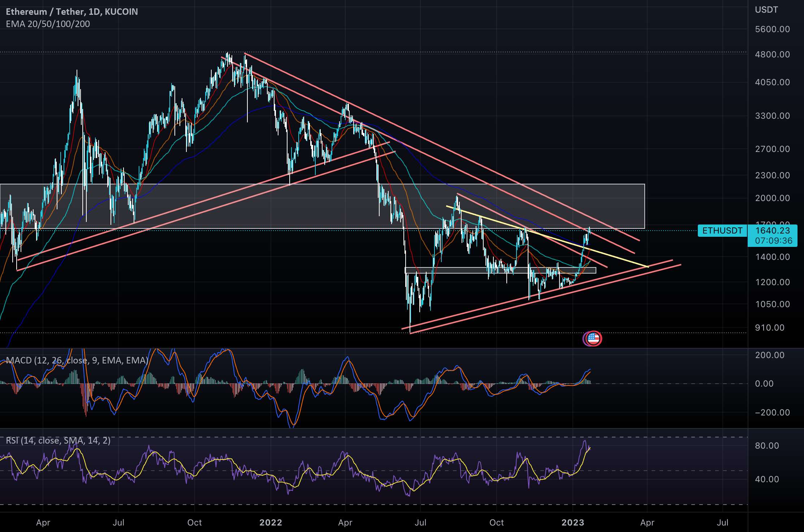The height and width of the screenshot is (532, 804).
Task: Click the 2023 year label on time axis
Action: 573,523
